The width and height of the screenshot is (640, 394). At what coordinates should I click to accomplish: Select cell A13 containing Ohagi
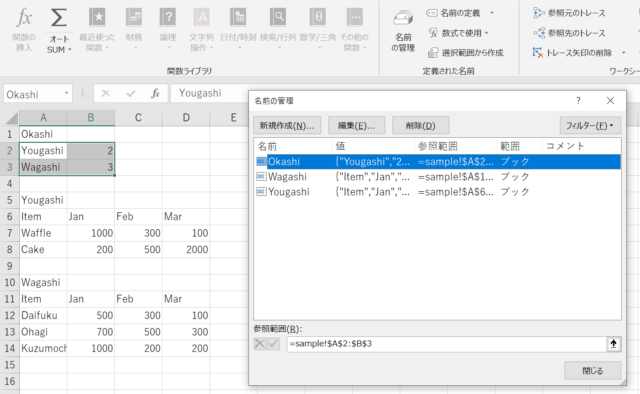click(43, 332)
